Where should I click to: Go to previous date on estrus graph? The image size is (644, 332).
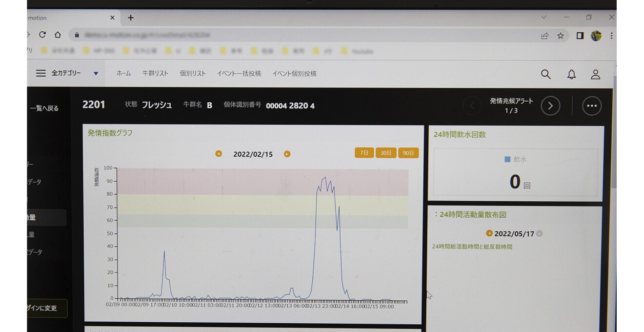[219, 154]
